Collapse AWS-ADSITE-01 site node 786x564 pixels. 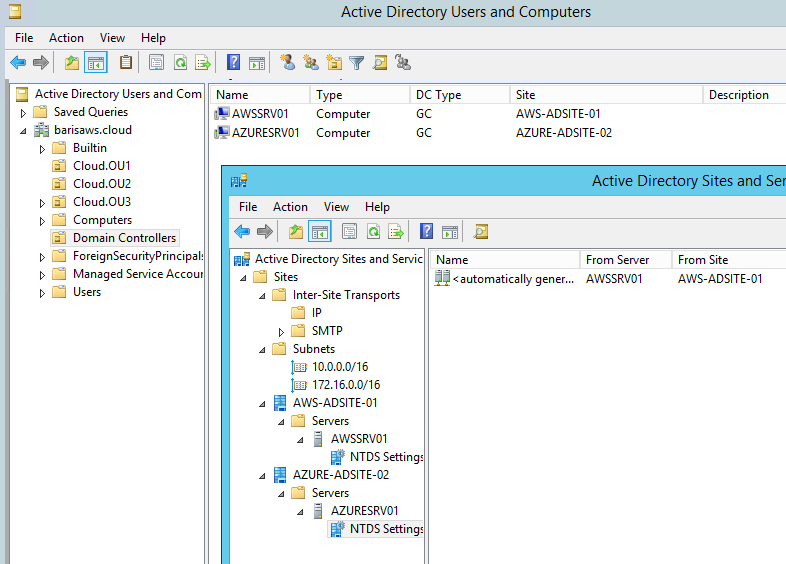point(262,404)
